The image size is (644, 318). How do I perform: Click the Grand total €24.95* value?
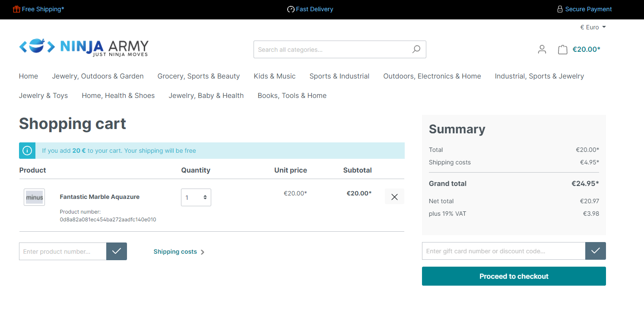585,183
